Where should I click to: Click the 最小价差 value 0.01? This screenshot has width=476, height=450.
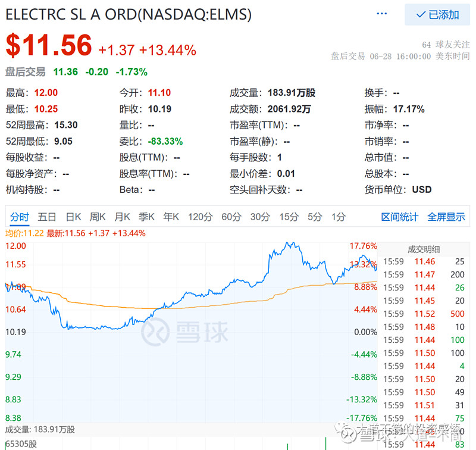coord(286,174)
